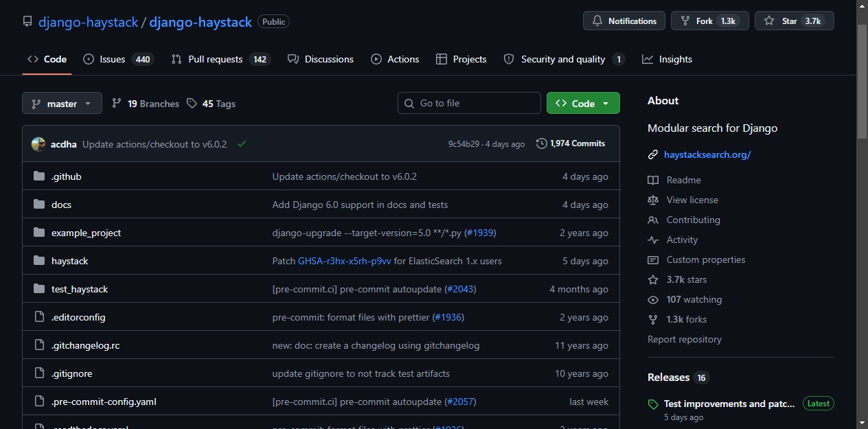Click the people icon beside Contributing
The image size is (868, 429).
tap(653, 220)
